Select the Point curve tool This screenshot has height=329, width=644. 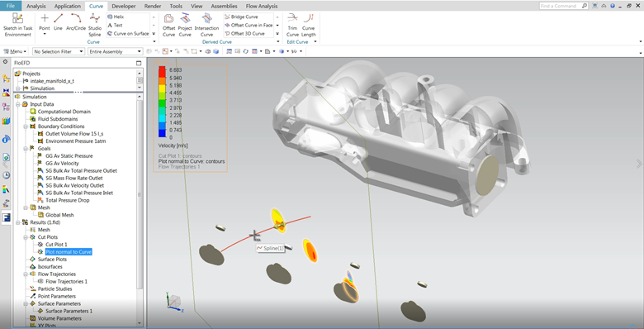45,22
